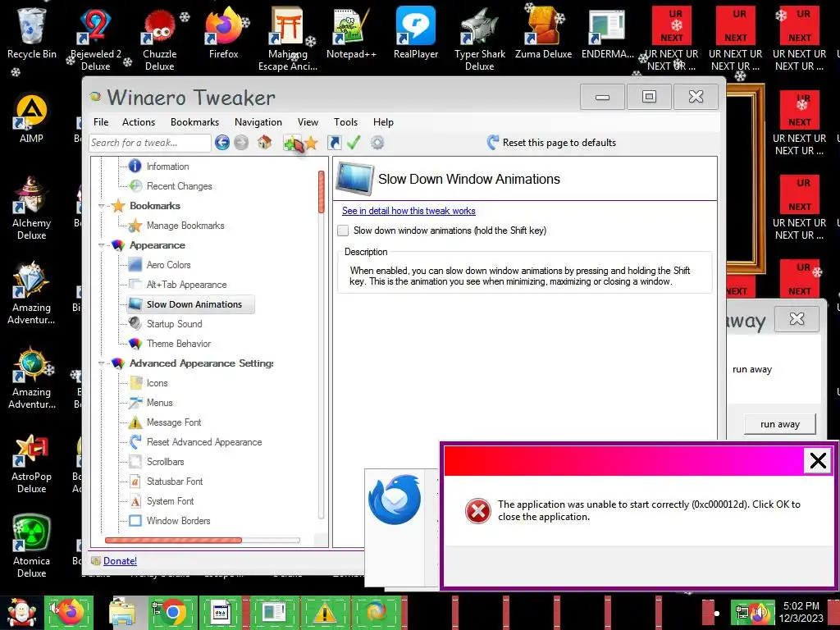Screen dimensions: 840x630
Task: Select the AstroPop Deluxe desktop icon
Action: (x=32, y=463)
